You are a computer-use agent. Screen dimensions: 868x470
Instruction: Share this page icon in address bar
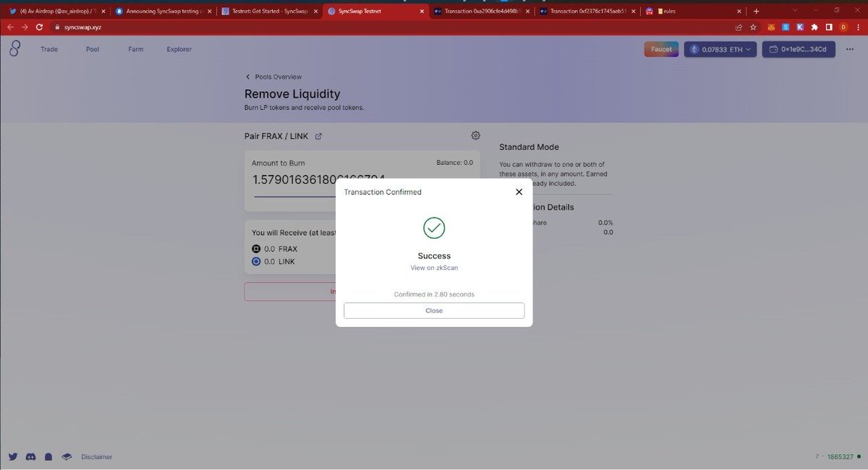pyautogui.click(x=739, y=27)
